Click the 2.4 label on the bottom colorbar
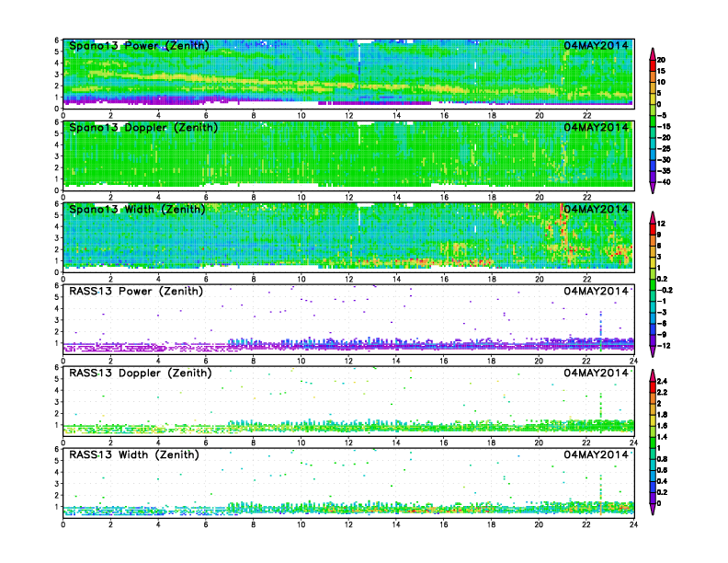The image size is (728, 563). pos(662,382)
